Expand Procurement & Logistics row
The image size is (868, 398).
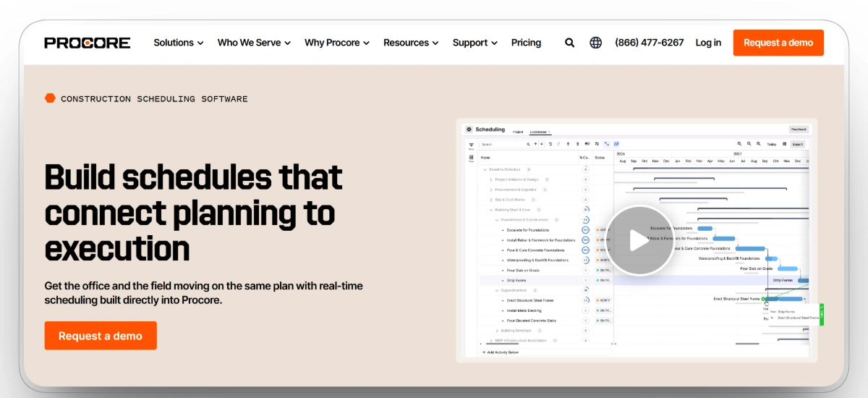point(491,190)
